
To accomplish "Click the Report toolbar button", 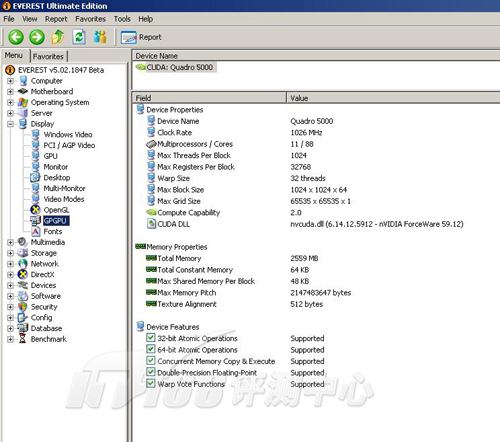I will click(141, 37).
